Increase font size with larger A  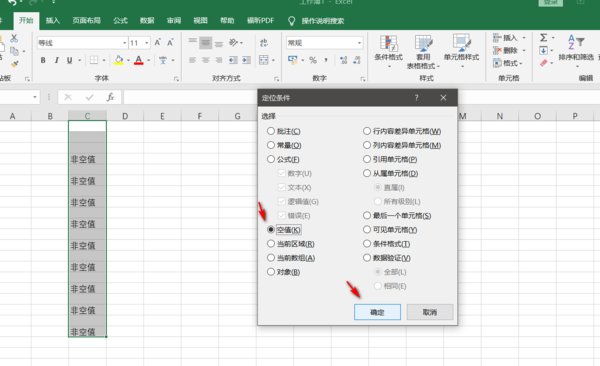(158, 42)
